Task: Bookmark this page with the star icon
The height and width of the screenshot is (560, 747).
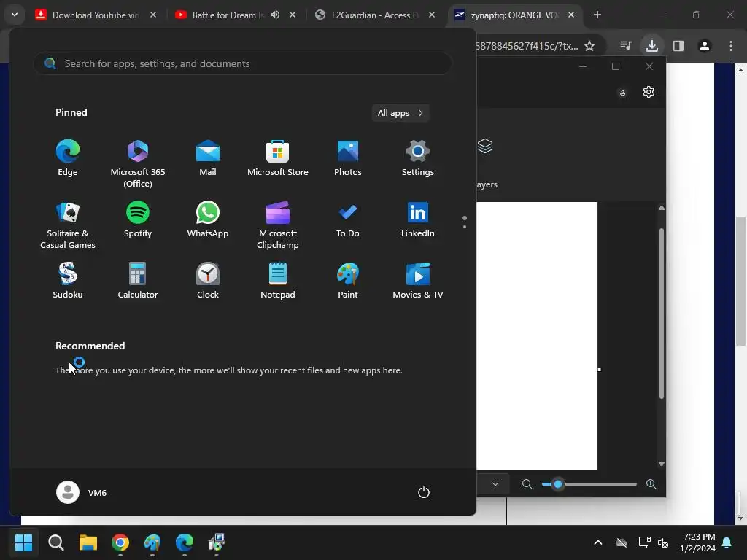Action: click(589, 46)
